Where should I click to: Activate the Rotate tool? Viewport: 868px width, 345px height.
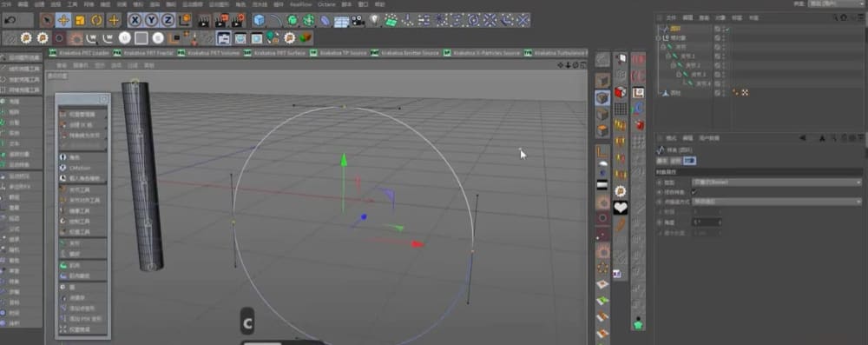coord(97,21)
